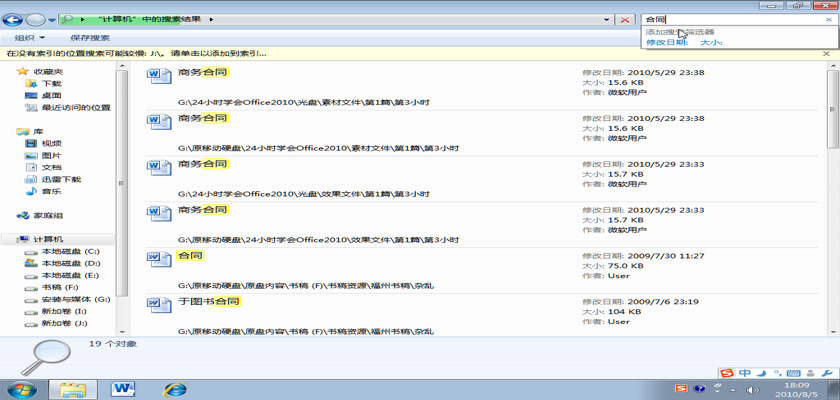Click the red X to clear the search
The width and height of the screenshot is (840, 400).
coord(626,19)
